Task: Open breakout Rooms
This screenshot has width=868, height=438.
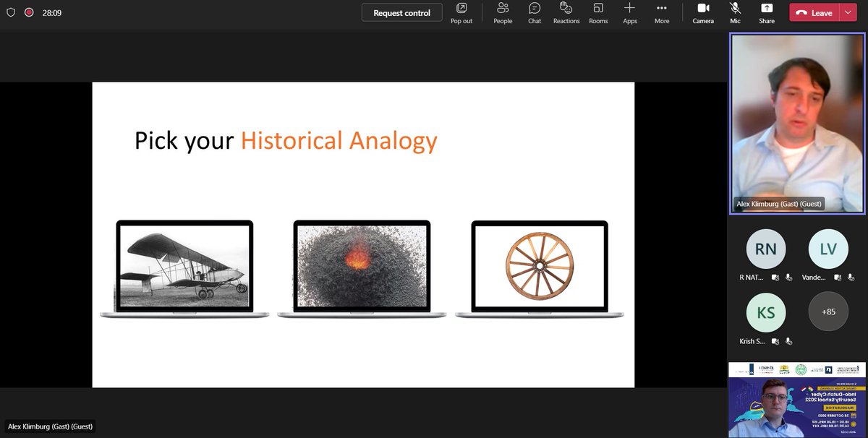Action: (598, 13)
